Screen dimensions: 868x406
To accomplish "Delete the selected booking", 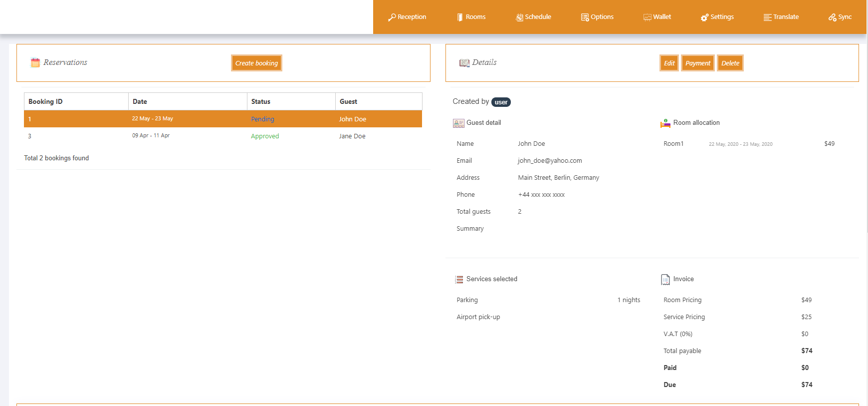I will [x=730, y=63].
